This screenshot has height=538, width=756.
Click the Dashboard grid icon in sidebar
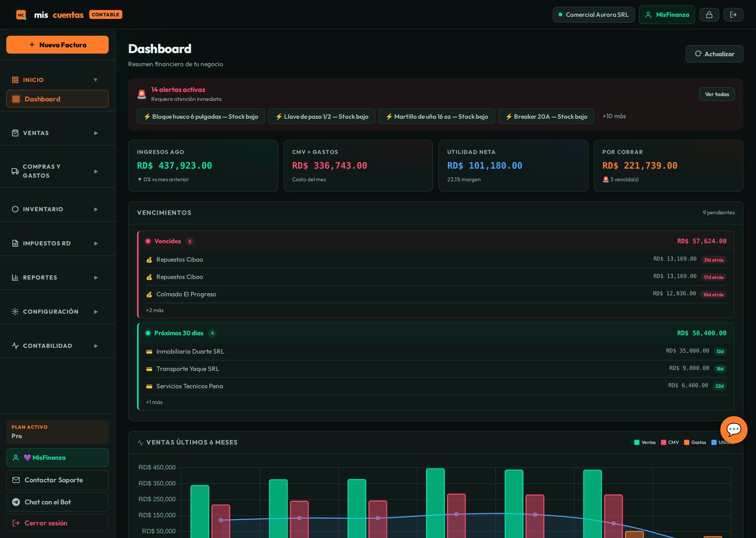(x=16, y=99)
